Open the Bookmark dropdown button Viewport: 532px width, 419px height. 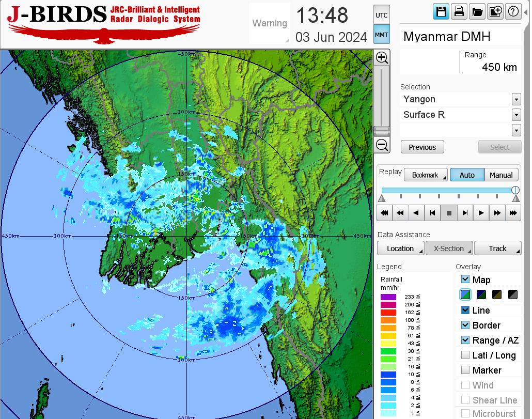426,175
